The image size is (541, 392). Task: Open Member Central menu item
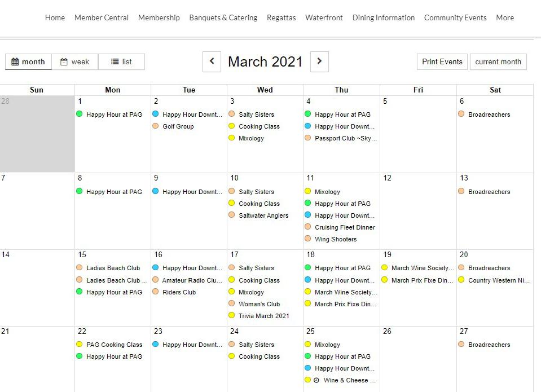tap(102, 17)
